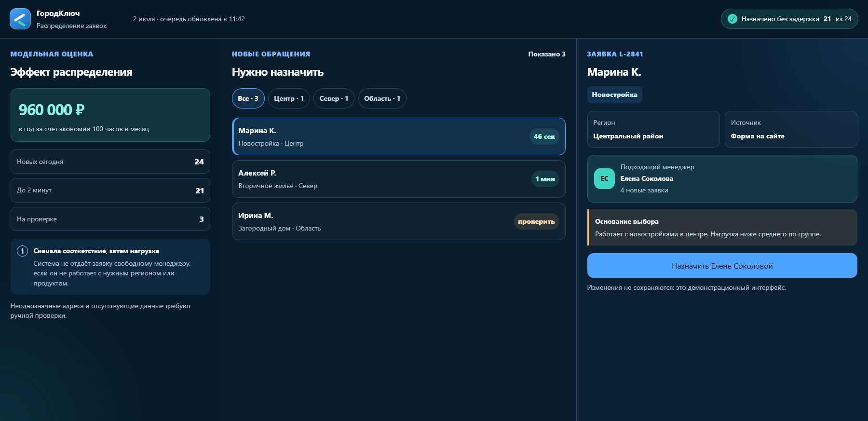
Task: Click the 960 000 ₽ savings card
Action: [x=110, y=115]
